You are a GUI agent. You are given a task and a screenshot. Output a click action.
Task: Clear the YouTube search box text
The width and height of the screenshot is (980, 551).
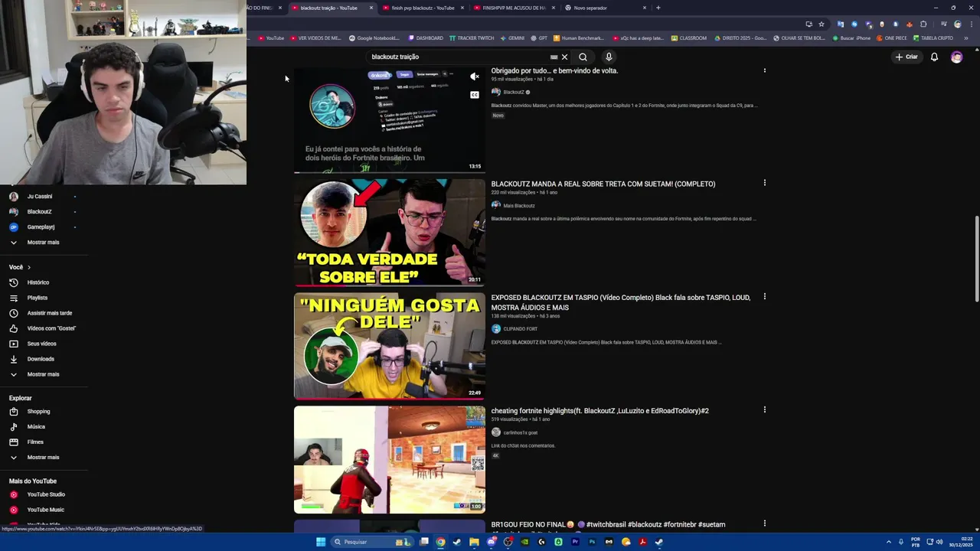click(564, 57)
